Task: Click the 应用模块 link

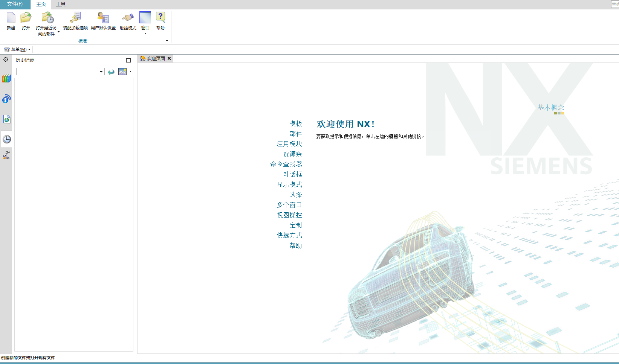Action: 289,144
